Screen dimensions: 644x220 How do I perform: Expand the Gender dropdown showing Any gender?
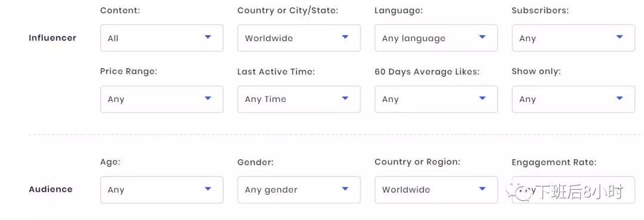click(299, 190)
